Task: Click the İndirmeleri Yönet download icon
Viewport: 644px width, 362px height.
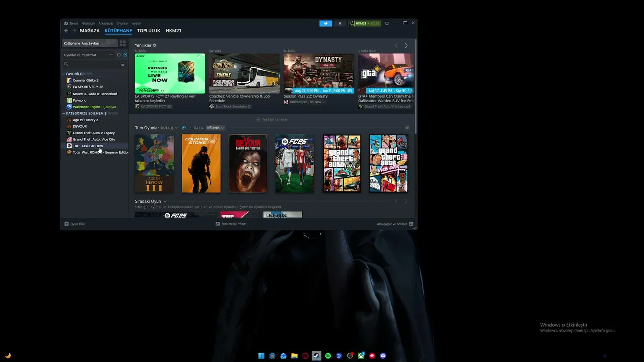Action: [x=218, y=224]
